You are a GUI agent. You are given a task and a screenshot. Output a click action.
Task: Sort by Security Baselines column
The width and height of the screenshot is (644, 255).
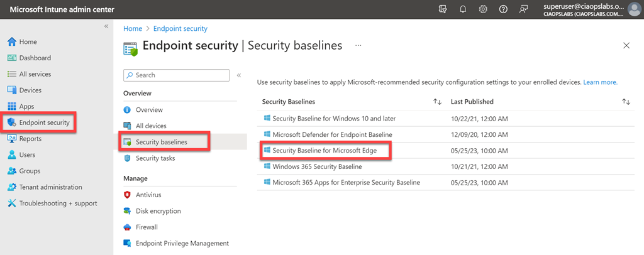pos(437,102)
